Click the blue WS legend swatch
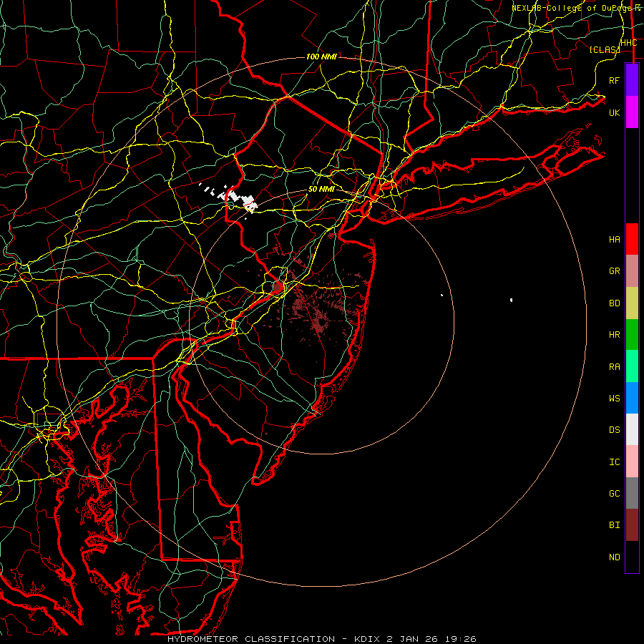 pyautogui.click(x=632, y=398)
